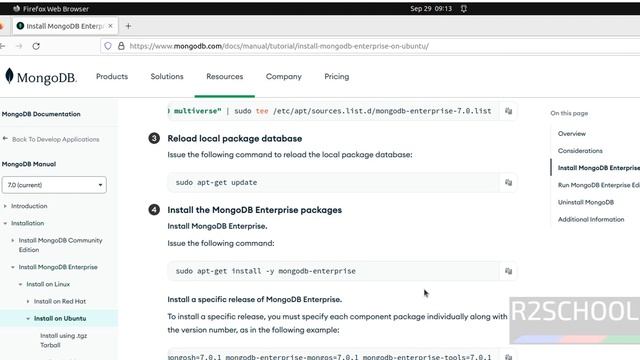Open the Solutions menu
640x360 pixels.
tap(167, 76)
